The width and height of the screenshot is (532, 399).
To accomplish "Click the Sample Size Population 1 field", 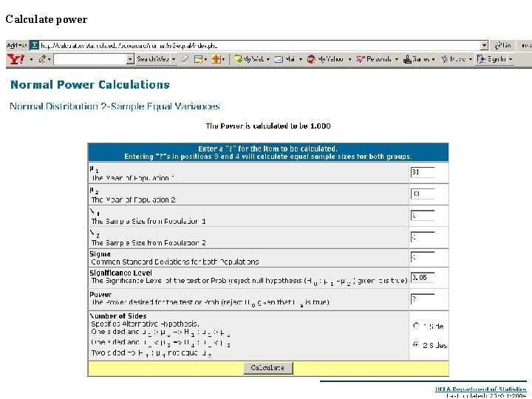I will (423, 216).
